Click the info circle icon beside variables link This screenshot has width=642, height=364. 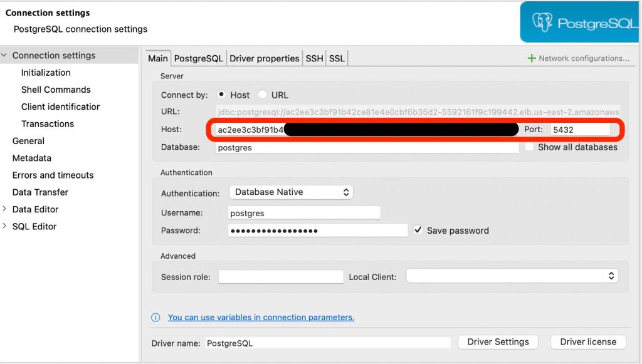pos(155,318)
